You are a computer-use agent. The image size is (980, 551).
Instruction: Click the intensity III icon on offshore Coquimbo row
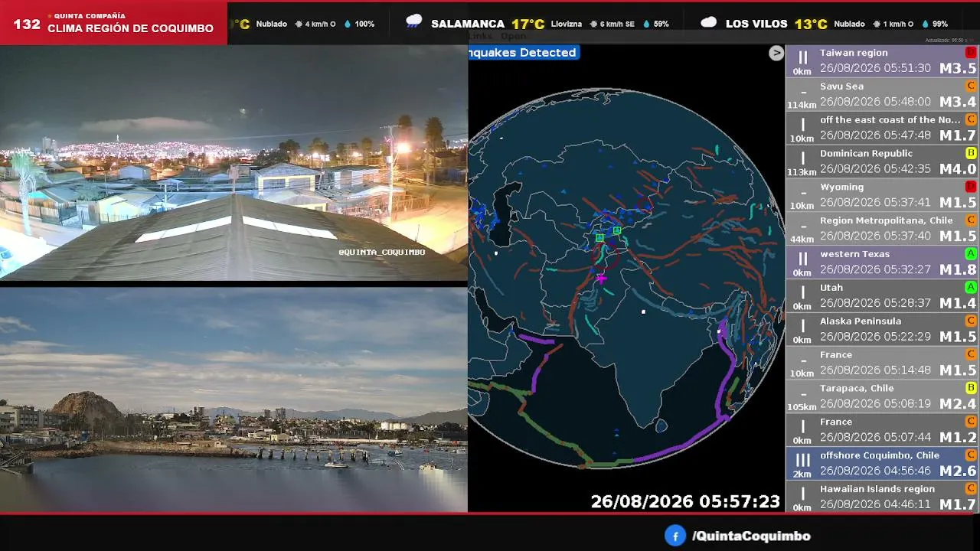[802, 460]
